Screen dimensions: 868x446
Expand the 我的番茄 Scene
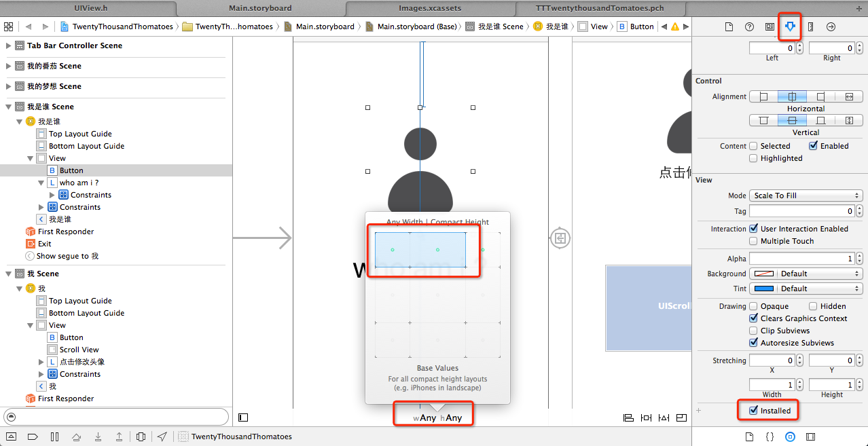coord(9,66)
